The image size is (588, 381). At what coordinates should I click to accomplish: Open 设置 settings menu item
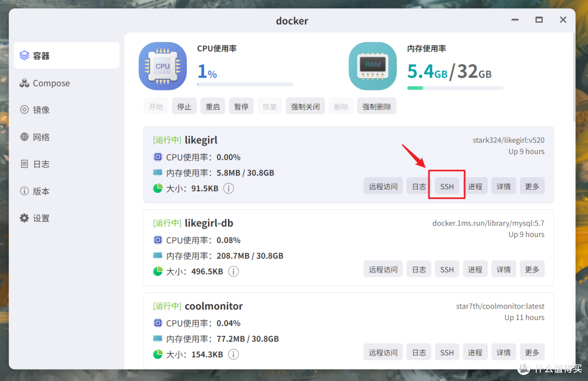tap(66, 218)
